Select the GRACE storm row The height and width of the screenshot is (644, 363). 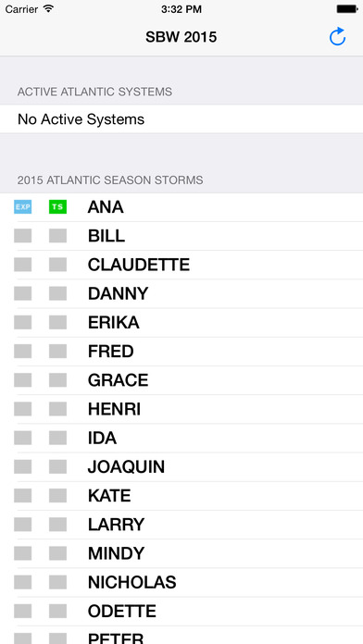point(181,380)
